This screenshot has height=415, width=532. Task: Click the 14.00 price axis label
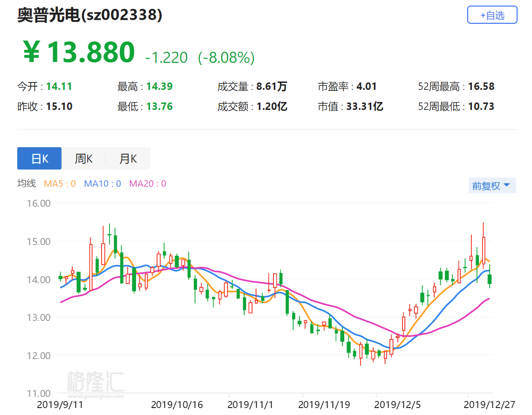(39, 279)
